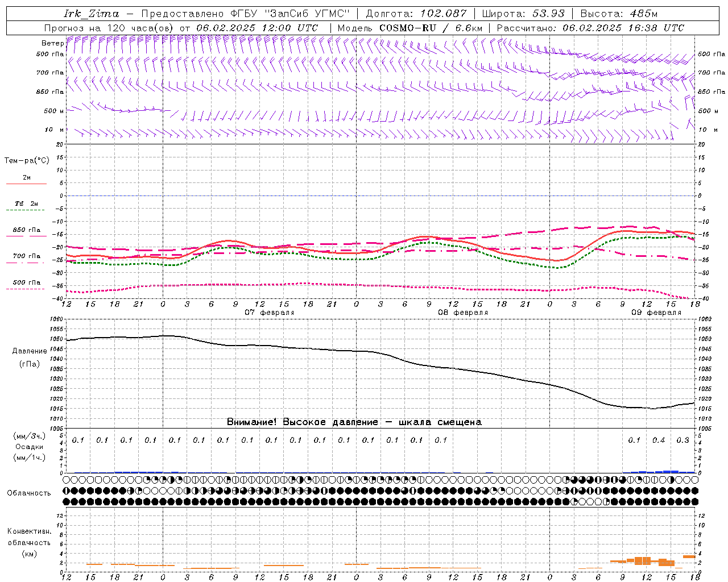The image size is (728, 582).
Task: Click the '500 гПа' entry in temperature legend
Action: pos(27,282)
